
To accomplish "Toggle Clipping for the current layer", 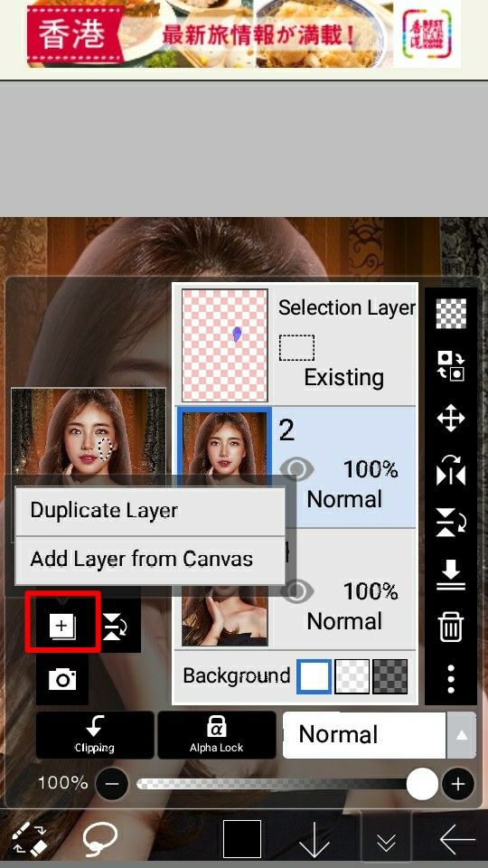I will point(95,734).
